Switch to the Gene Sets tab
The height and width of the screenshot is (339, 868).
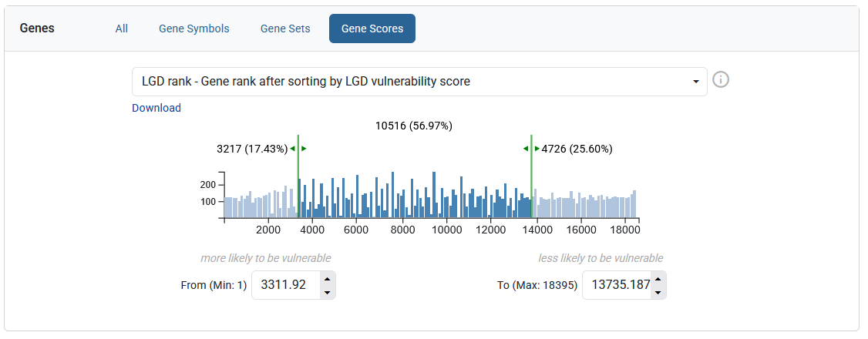coord(285,29)
